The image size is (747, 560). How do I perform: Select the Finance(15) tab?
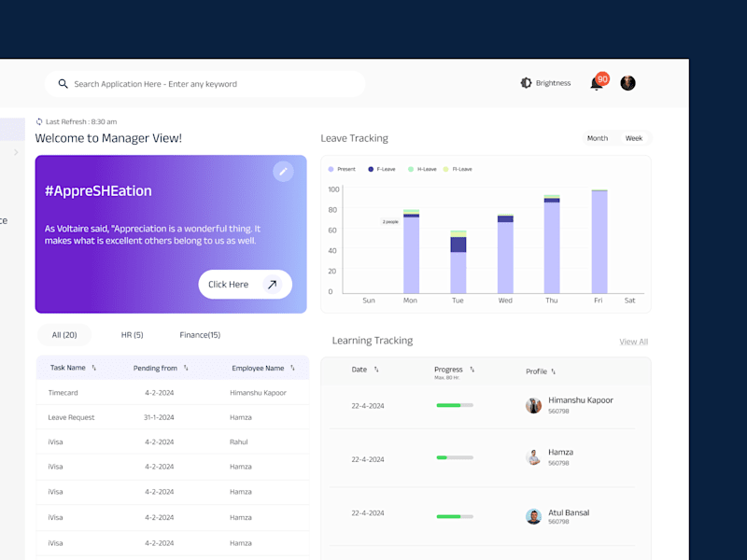click(x=200, y=335)
